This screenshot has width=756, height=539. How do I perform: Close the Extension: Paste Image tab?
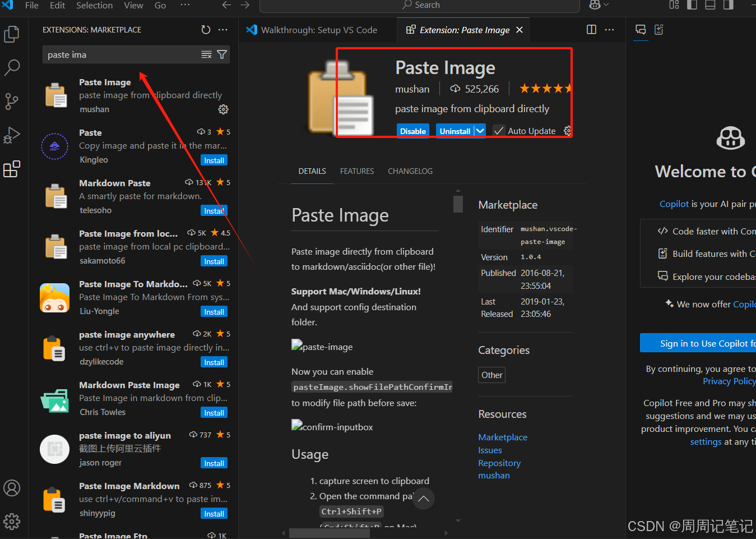point(520,30)
